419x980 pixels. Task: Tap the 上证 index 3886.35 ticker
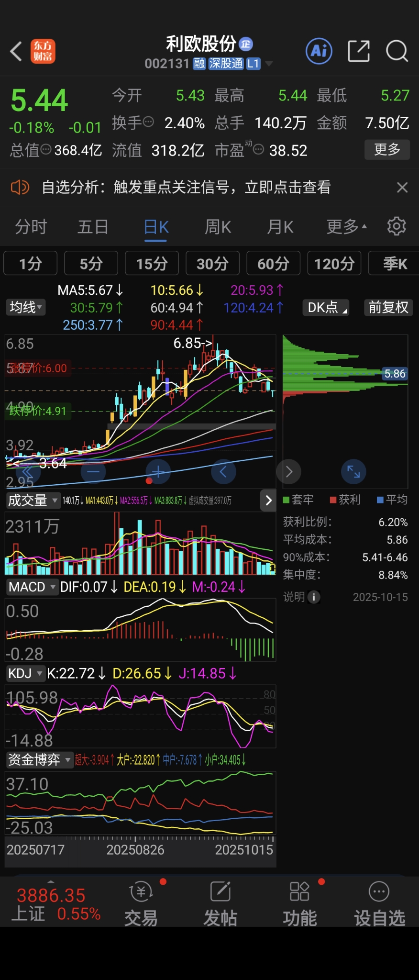point(55,903)
